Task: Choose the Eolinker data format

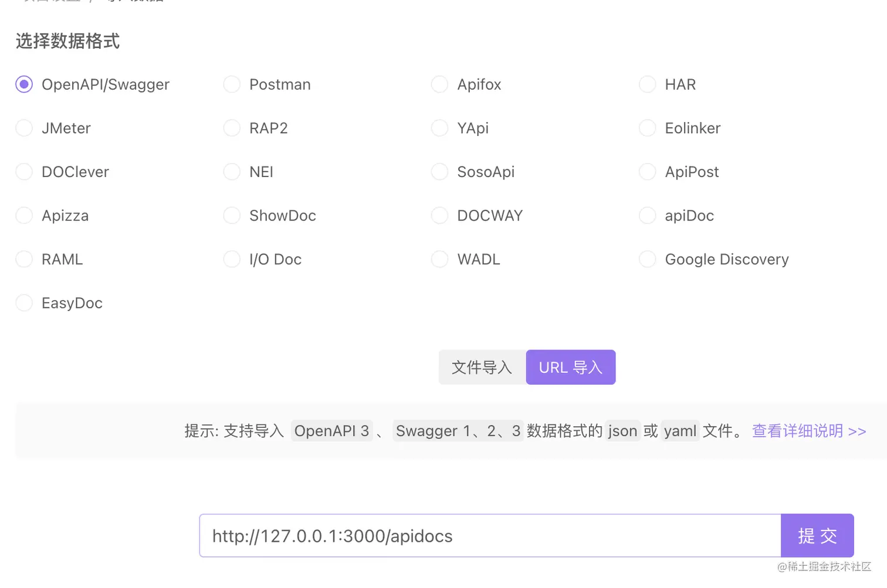Action: [647, 128]
